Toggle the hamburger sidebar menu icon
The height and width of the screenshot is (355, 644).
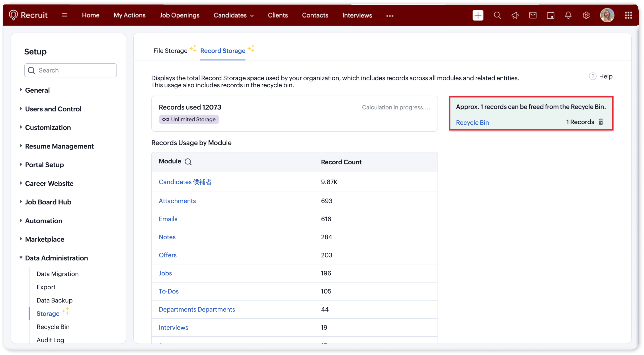coord(64,16)
